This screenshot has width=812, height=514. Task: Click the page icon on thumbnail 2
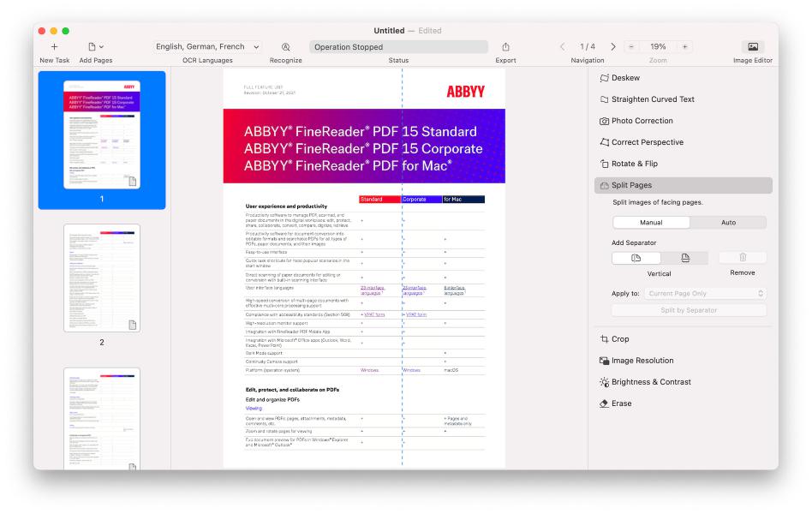point(133,325)
